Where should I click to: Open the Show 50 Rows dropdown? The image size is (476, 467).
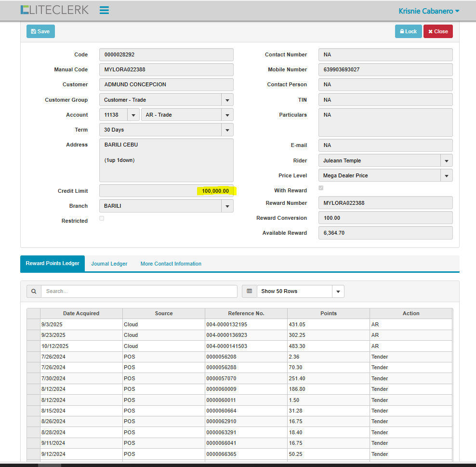tap(338, 291)
